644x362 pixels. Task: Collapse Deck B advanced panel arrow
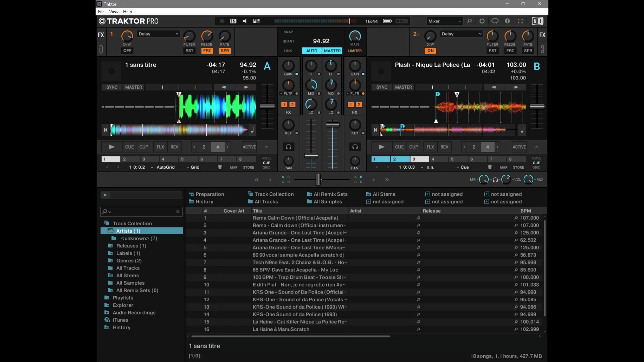point(537,147)
